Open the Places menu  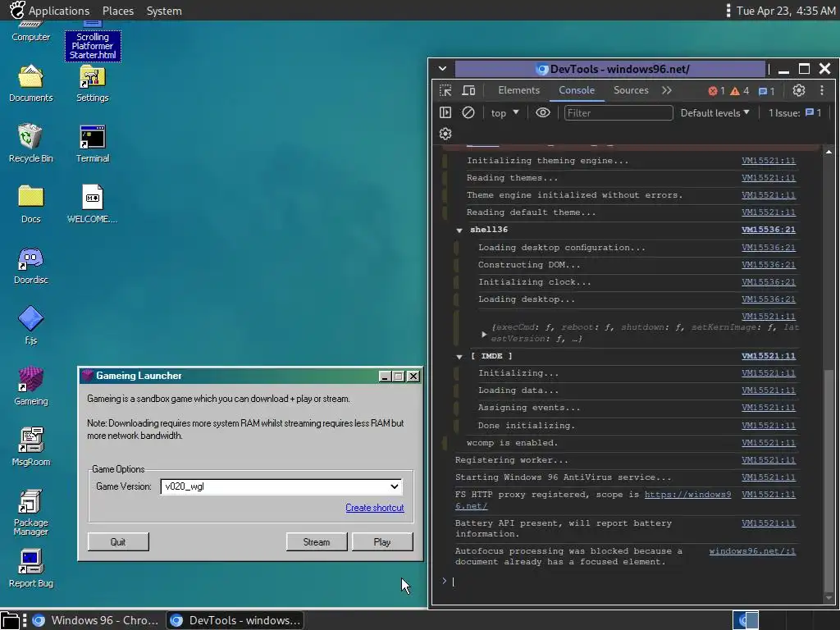118,11
